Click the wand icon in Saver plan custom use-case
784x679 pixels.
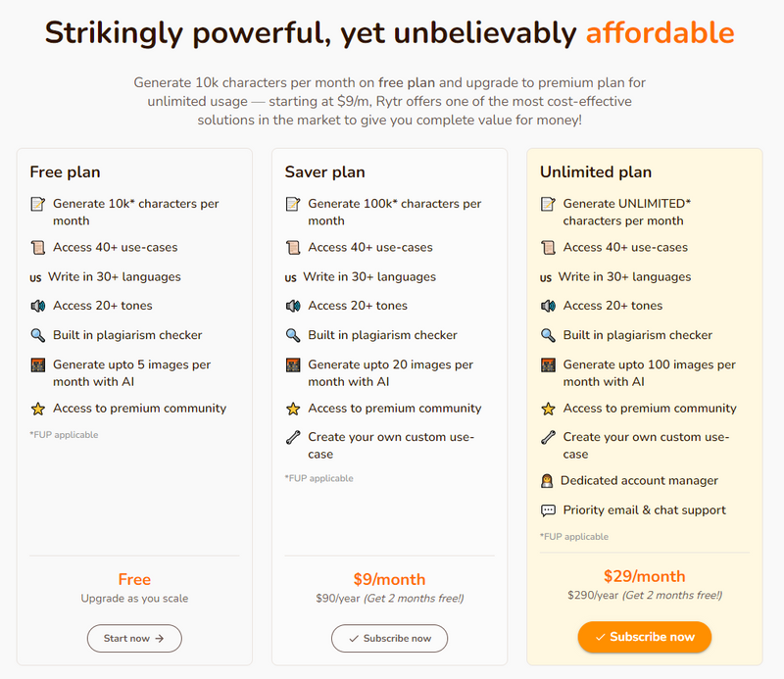[x=292, y=437]
